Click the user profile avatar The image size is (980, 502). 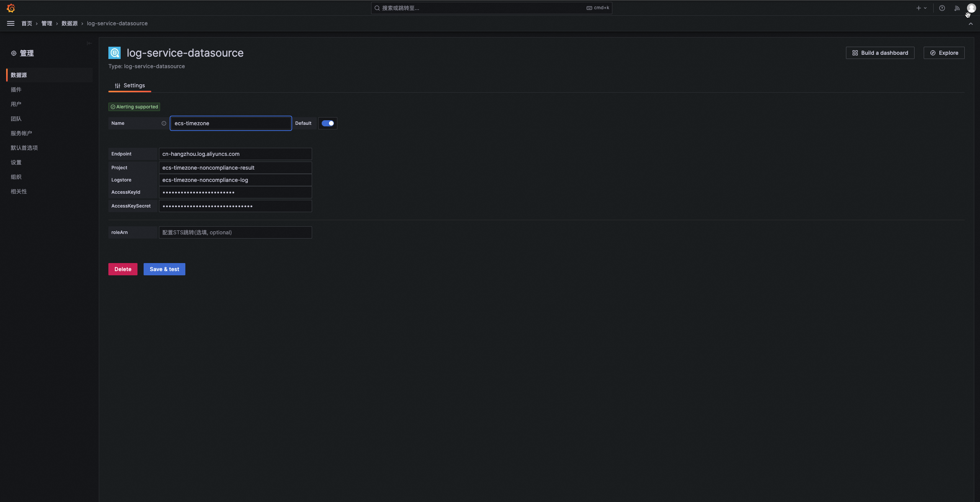point(971,8)
